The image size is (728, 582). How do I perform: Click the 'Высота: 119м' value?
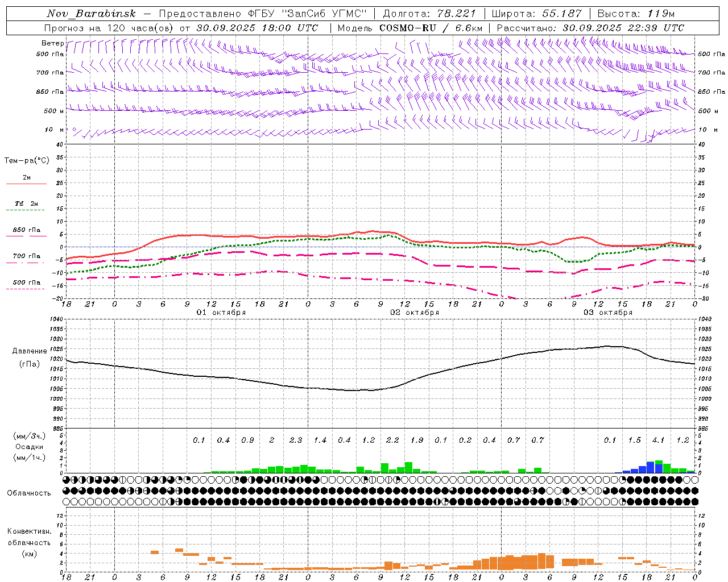coord(635,14)
